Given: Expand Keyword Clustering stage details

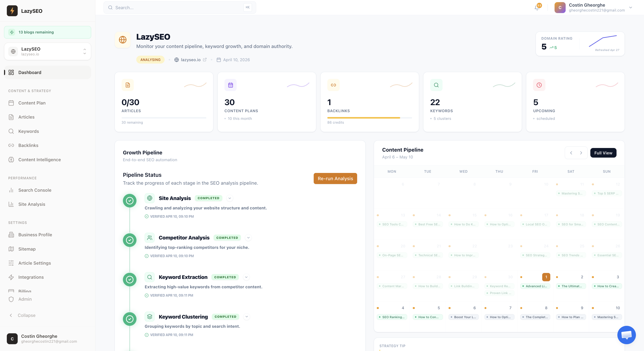Looking at the screenshot, I should pos(246,317).
